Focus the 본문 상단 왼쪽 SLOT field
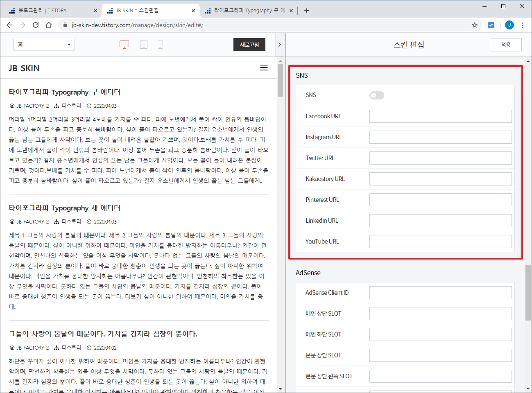The width and height of the screenshot is (532, 393). [441, 376]
